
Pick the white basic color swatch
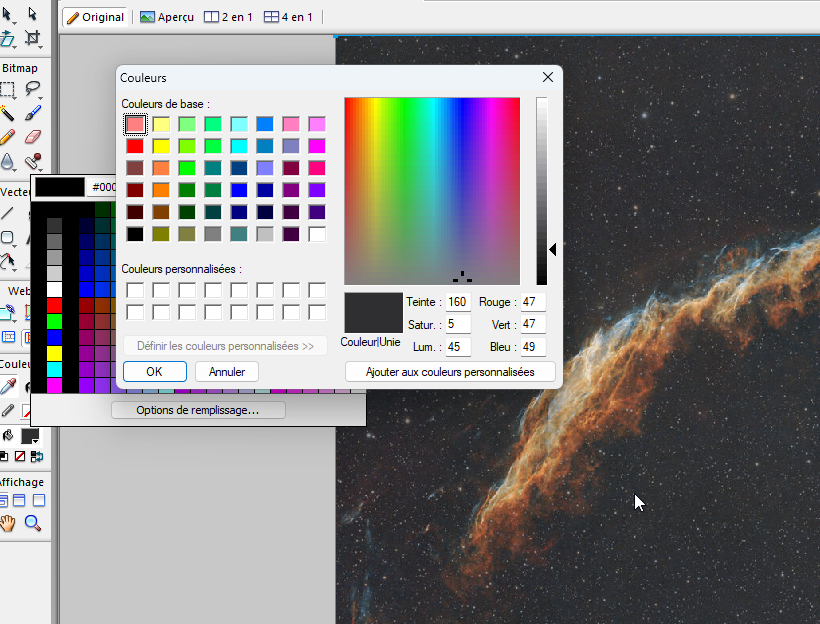click(317, 234)
